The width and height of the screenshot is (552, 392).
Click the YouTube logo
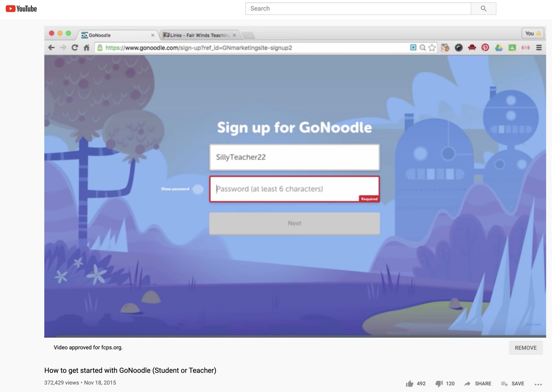(21, 9)
